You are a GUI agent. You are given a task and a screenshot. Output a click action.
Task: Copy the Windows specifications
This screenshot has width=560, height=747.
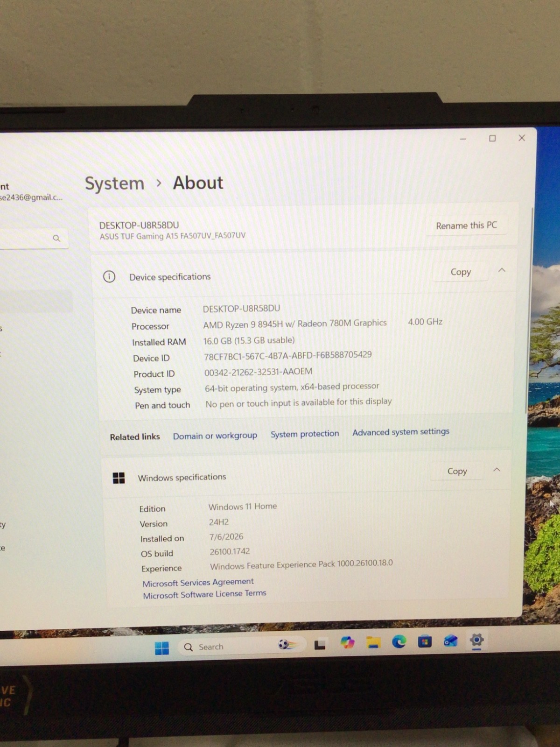point(457,471)
